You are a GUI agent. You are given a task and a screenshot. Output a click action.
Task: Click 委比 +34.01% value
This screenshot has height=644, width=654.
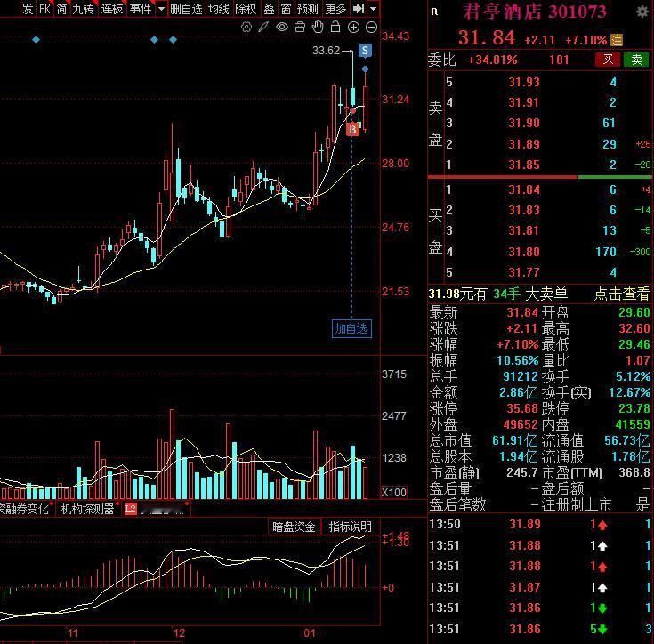[x=493, y=60]
